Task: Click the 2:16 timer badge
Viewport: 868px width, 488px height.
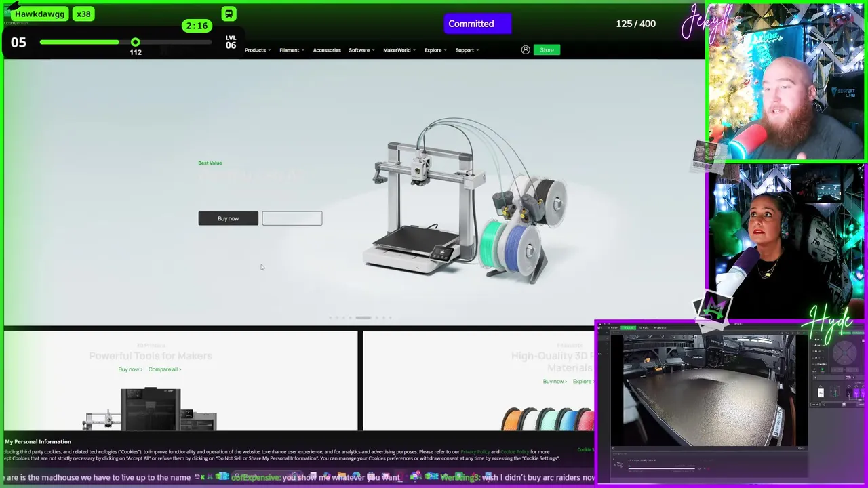Action: pos(197,26)
